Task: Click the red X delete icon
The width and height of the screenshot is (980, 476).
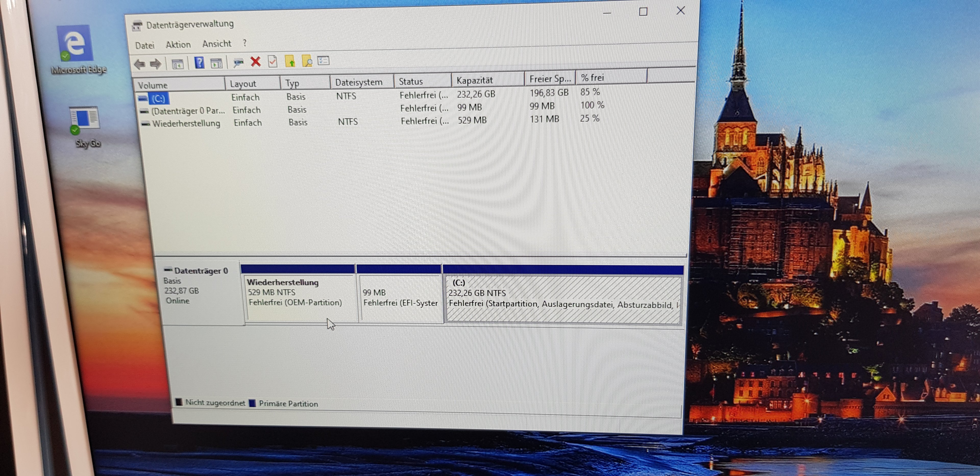Action: (x=256, y=62)
